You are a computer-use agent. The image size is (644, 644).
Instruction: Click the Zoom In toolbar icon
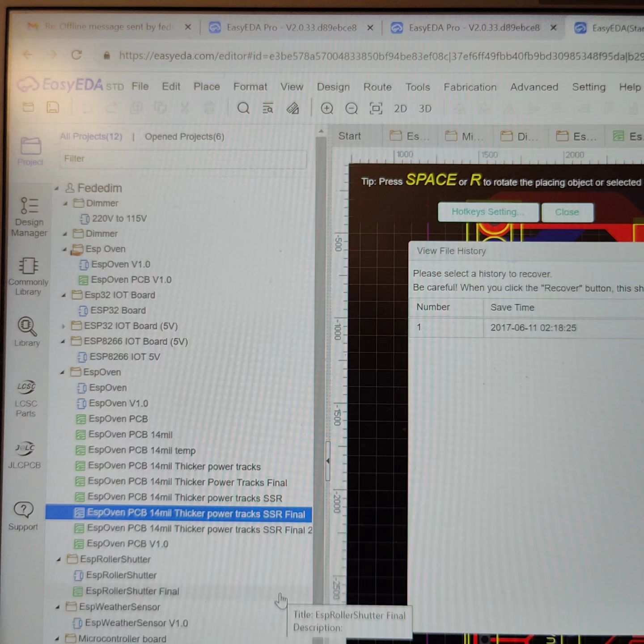tap(327, 108)
